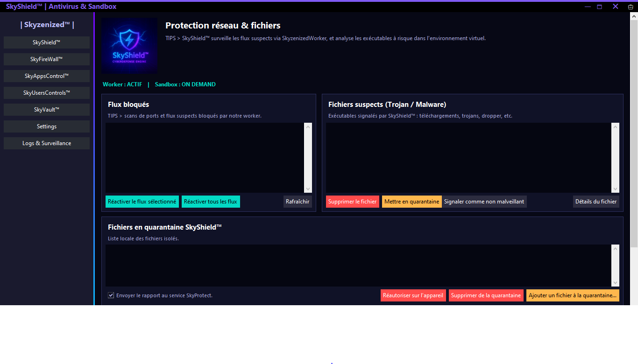Toggle 'Envoyer le rapport au service SkyProtect' checkbox

(111, 295)
